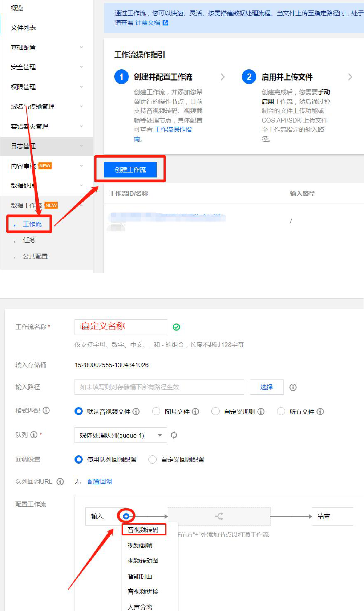Select 自定义回调配置 radio button
364x611 pixels.
(152, 460)
